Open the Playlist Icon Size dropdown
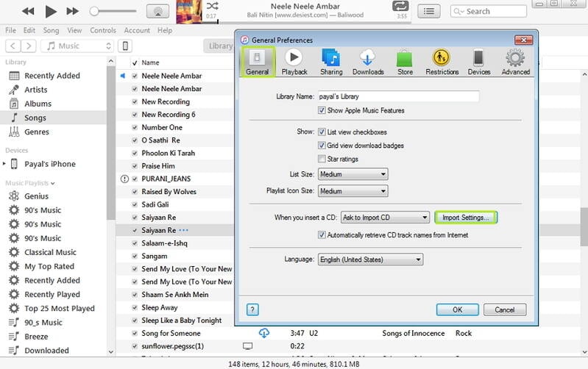Viewport: 588px width, 369px height. (353, 191)
